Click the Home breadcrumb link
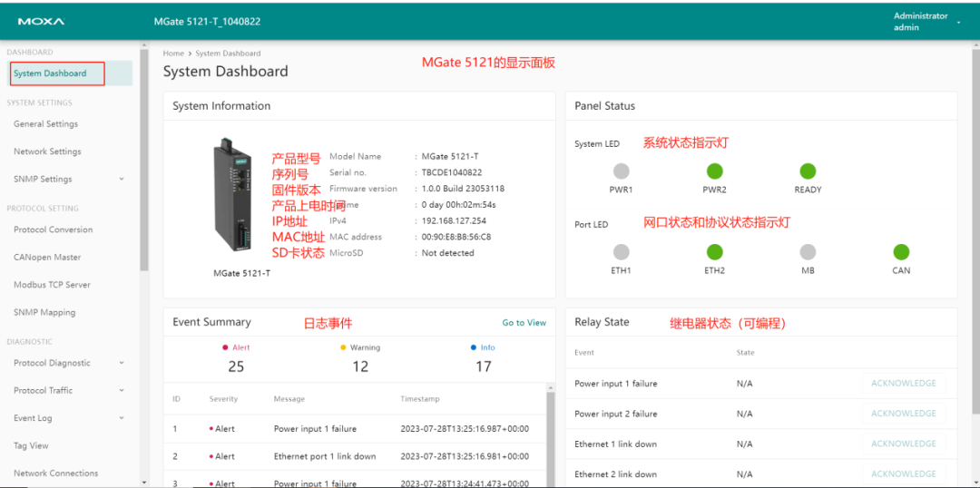Viewport: 980px width, 488px height. (x=173, y=54)
